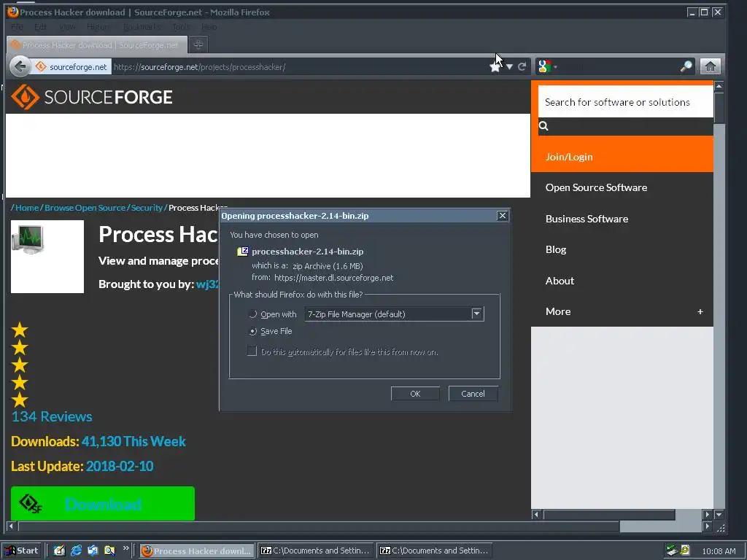Open the 7-Zip File Manager application dropdown
The width and height of the screenshot is (747, 560).
coord(477,314)
